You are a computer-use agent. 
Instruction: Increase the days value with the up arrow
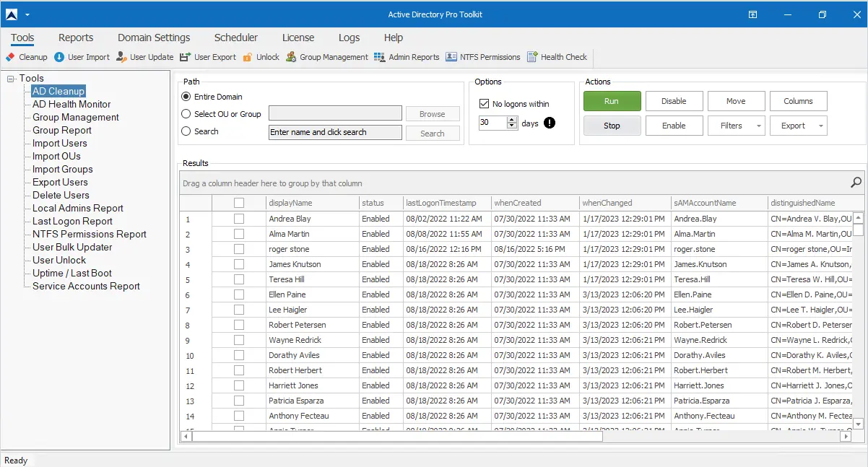point(513,120)
